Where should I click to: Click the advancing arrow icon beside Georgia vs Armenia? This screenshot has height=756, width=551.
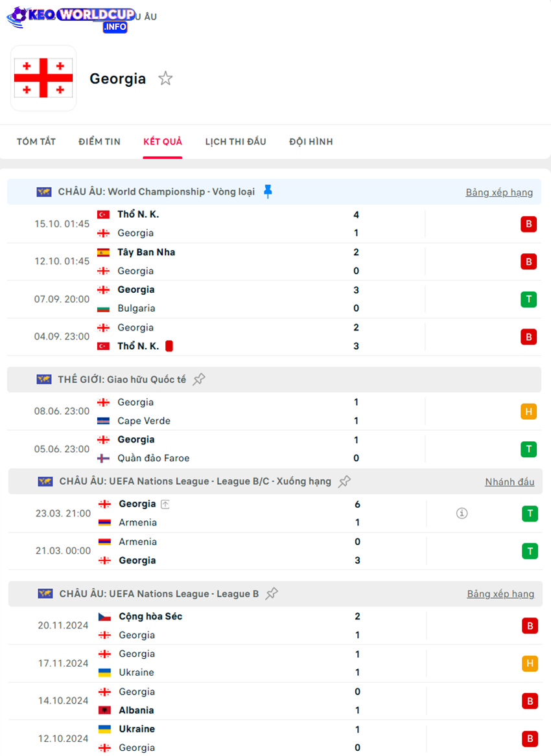tap(165, 504)
